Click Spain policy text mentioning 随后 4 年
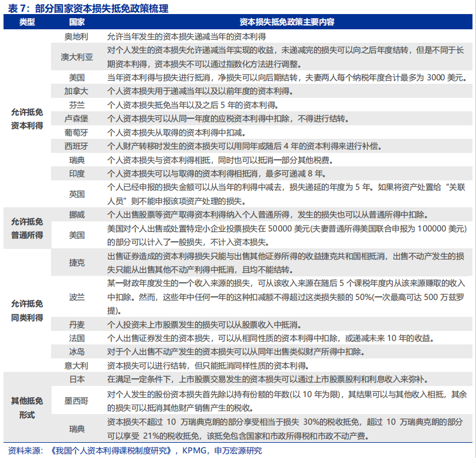 tap(244, 146)
